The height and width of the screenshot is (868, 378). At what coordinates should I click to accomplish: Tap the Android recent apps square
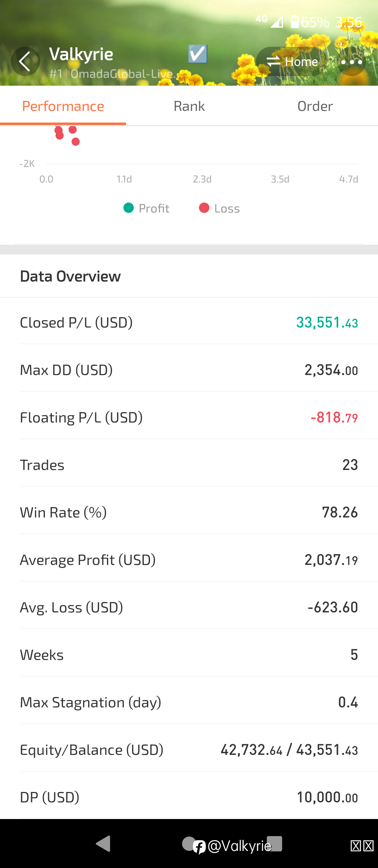click(x=275, y=844)
